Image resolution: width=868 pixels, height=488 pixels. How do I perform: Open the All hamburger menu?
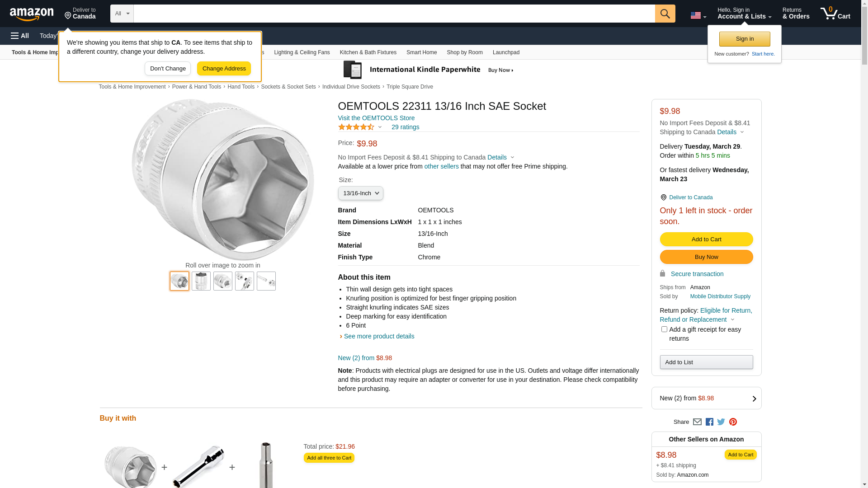(x=20, y=36)
